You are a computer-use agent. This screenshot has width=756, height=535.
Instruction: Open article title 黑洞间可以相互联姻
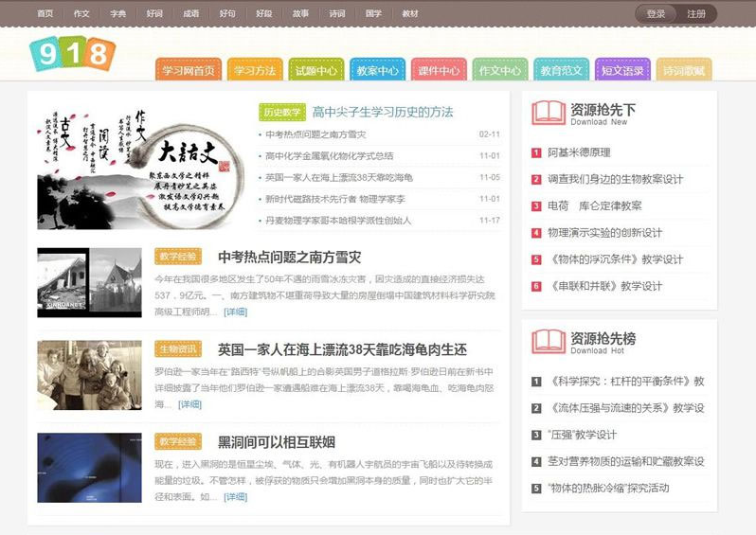click(x=277, y=442)
